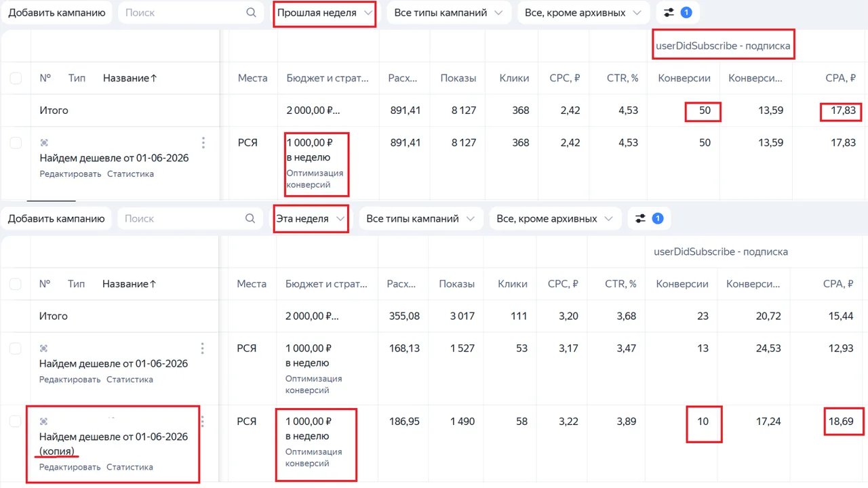The height and width of the screenshot is (488, 868).
Task: Sort by 'Название' header in the 'Прошлая неделя' table
Action: (x=130, y=78)
